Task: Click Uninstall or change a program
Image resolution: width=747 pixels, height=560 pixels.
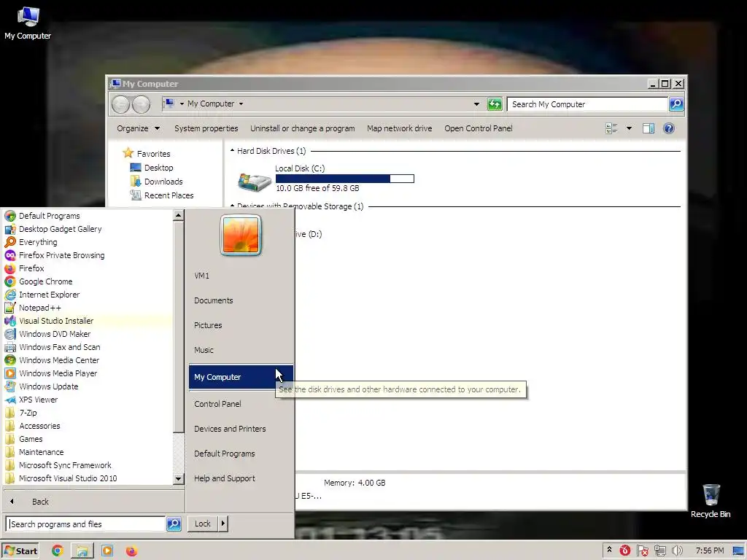Action: (x=303, y=128)
